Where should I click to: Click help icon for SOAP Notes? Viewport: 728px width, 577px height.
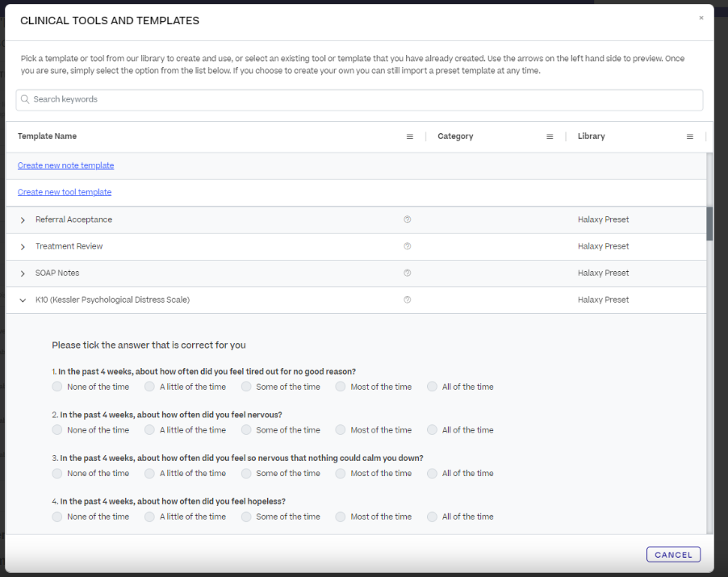pyautogui.click(x=407, y=273)
